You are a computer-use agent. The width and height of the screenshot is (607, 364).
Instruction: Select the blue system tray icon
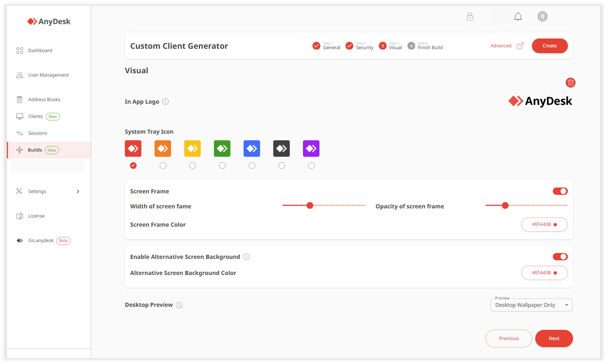[252, 149]
